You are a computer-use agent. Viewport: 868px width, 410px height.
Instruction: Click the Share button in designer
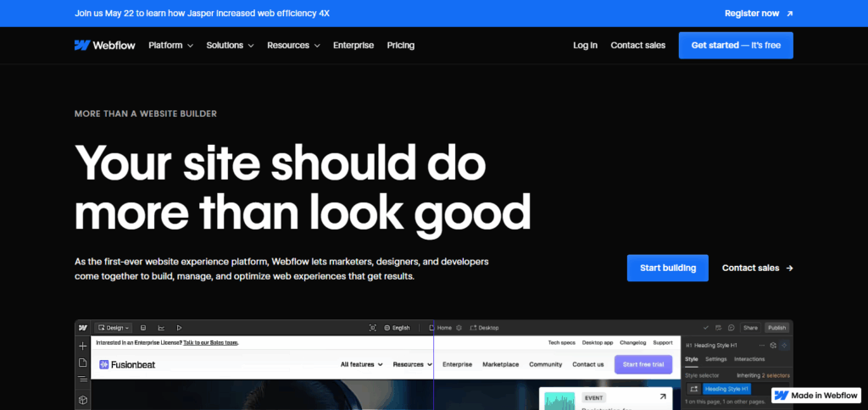(x=751, y=328)
